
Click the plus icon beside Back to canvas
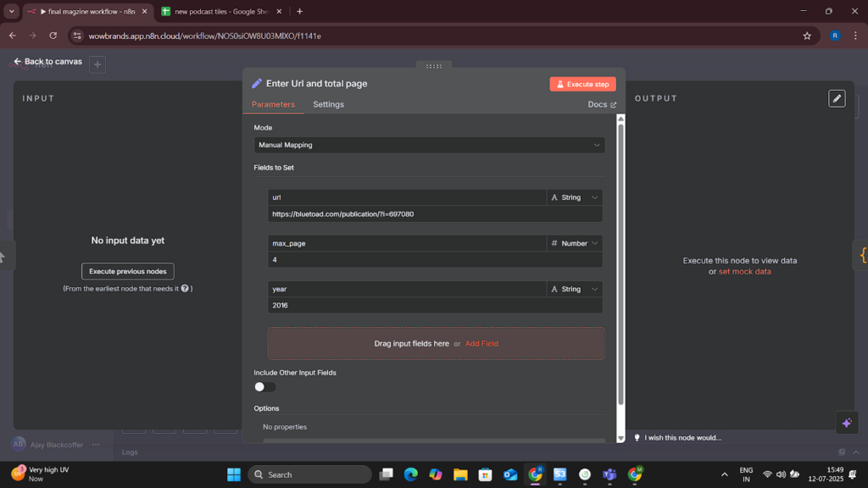[x=97, y=64]
